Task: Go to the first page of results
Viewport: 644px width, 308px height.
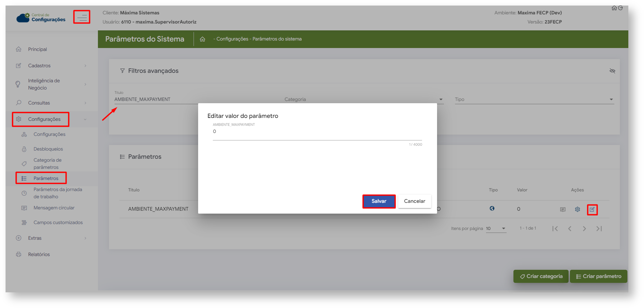Action: [x=555, y=229]
